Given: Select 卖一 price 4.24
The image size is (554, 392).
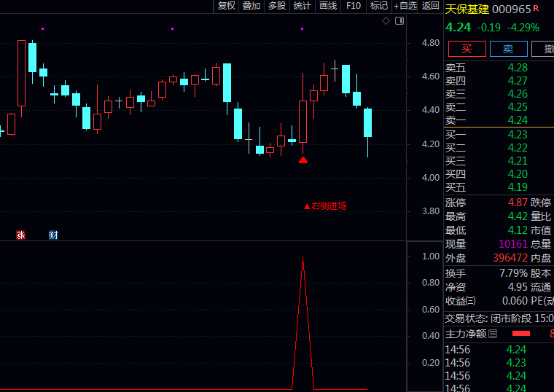Looking at the screenshot, I should [518, 120].
